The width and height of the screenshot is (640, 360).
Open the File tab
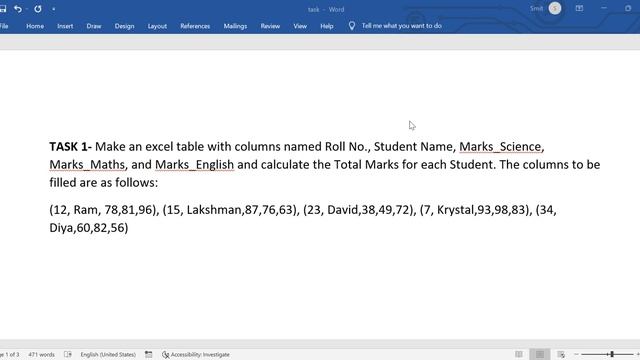(4, 26)
